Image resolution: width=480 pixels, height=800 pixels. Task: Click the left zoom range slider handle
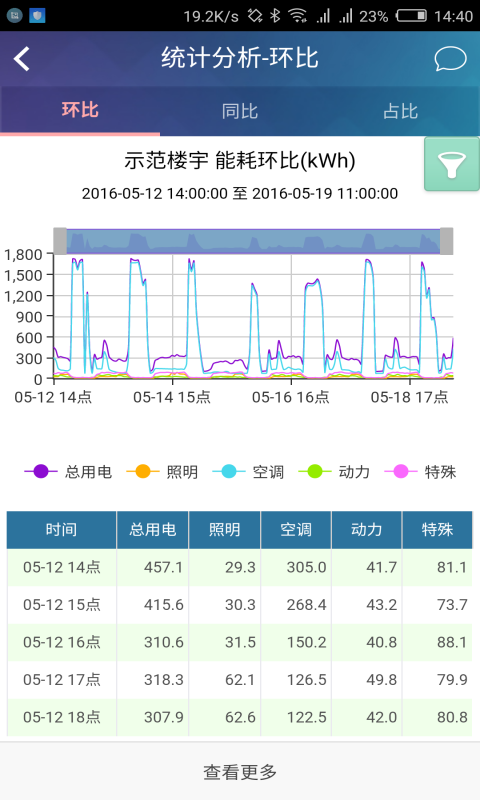point(60,241)
